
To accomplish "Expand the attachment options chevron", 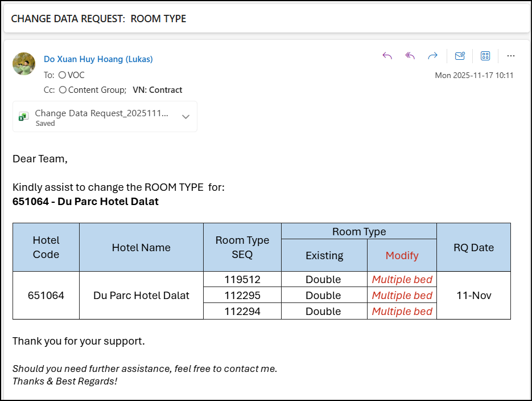I will 185,117.
